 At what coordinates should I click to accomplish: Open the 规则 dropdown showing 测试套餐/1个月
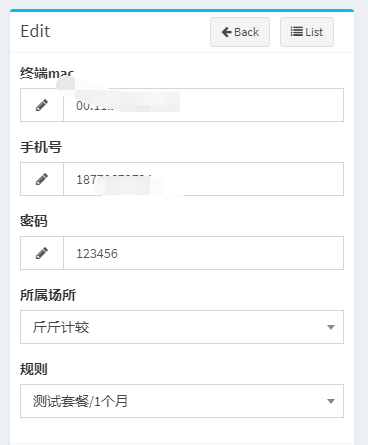[182, 401]
